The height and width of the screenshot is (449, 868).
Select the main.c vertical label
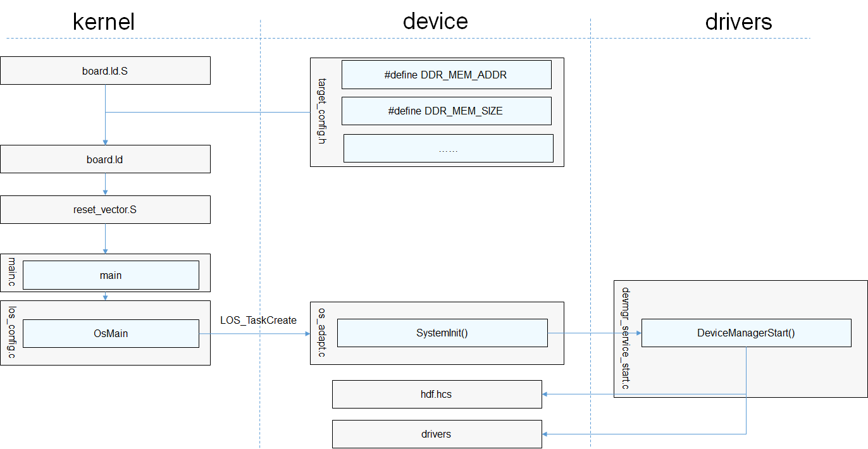11,273
